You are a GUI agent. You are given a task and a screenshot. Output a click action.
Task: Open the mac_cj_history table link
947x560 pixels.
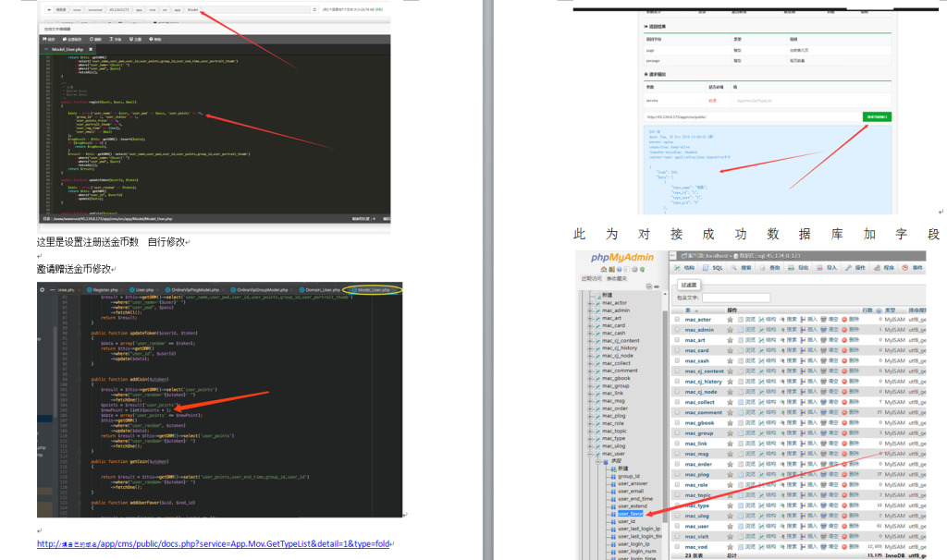click(704, 382)
